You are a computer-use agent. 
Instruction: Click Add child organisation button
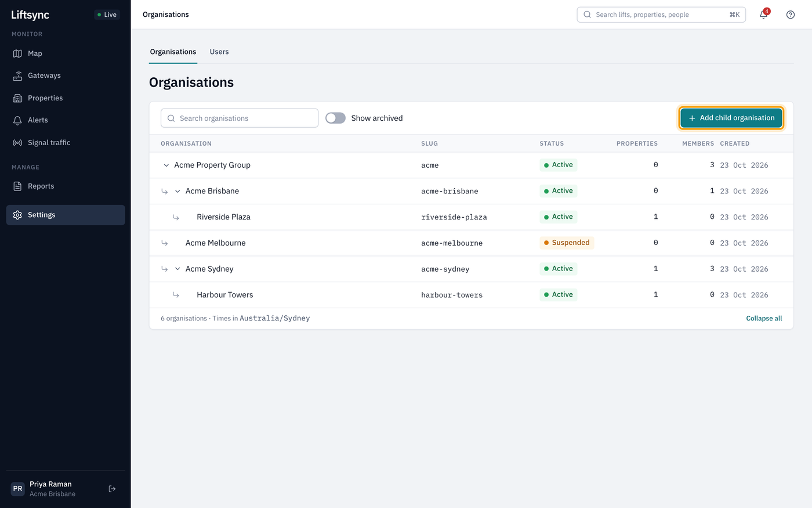(x=731, y=118)
